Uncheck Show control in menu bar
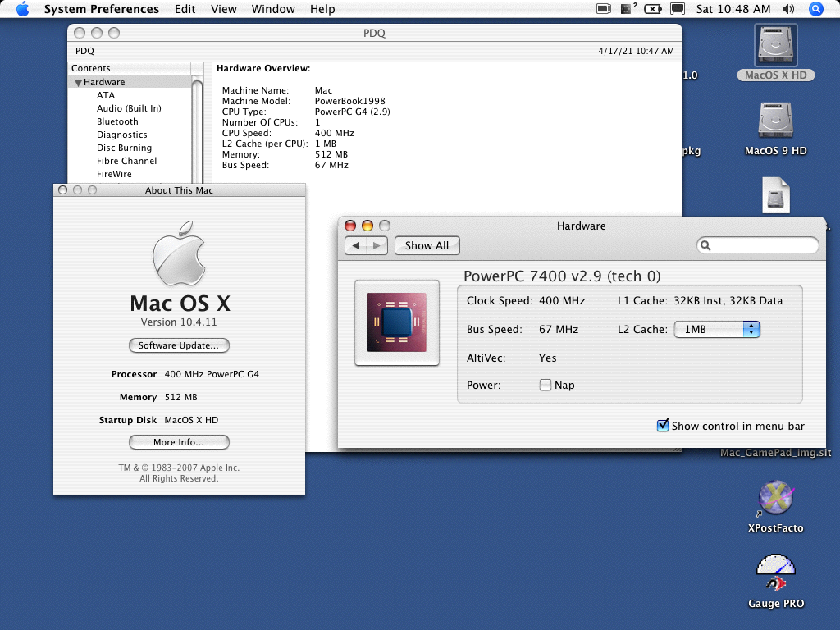Image resolution: width=840 pixels, height=630 pixels. coord(663,426)
